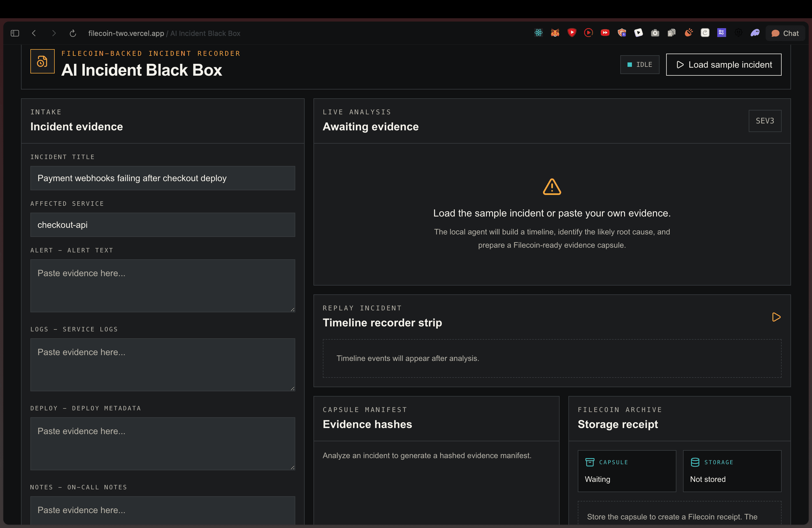Click into the Affected Service field

163,225
